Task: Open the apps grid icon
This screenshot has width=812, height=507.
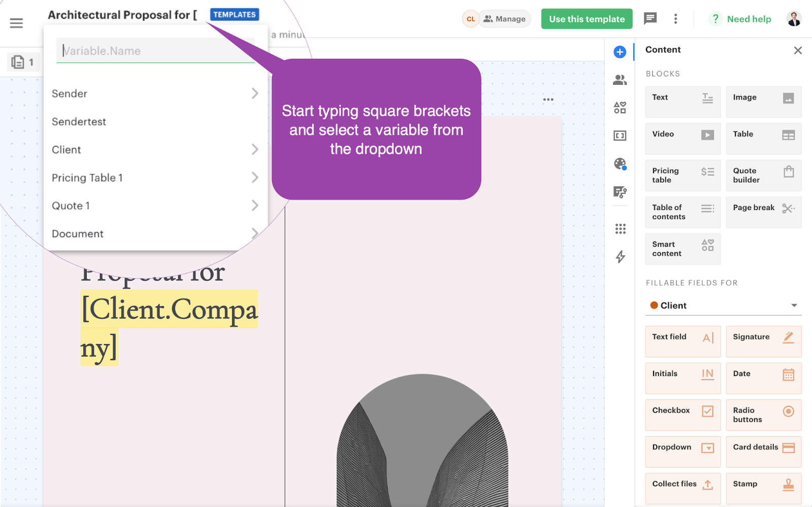Action: (x=620, y=229)
